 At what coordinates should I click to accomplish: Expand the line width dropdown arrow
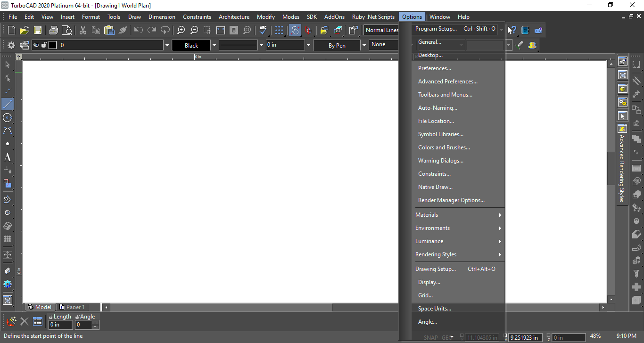click(x=308, y=45)
